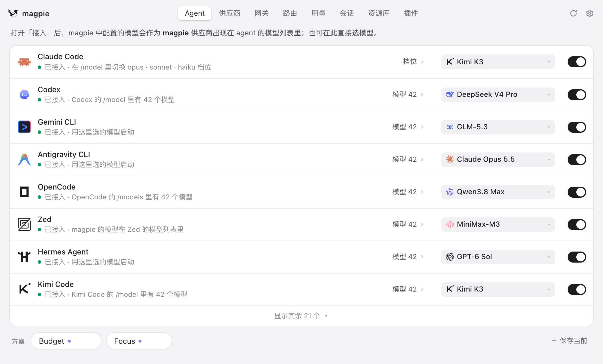Expand 模型 42 list for Zed
Viewport: 603px width, 364px height.
tap(408, 224)
